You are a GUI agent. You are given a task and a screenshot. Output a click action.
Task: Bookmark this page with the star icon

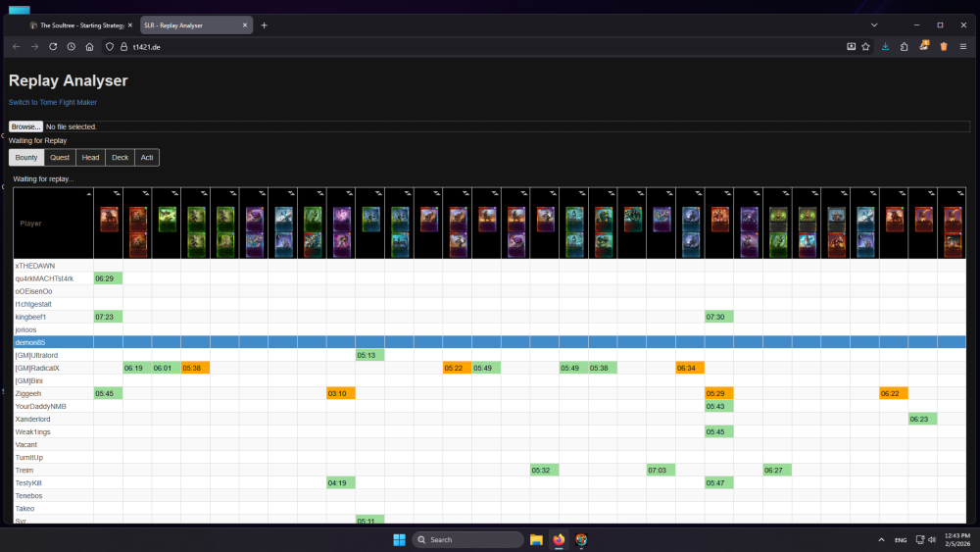865,46
